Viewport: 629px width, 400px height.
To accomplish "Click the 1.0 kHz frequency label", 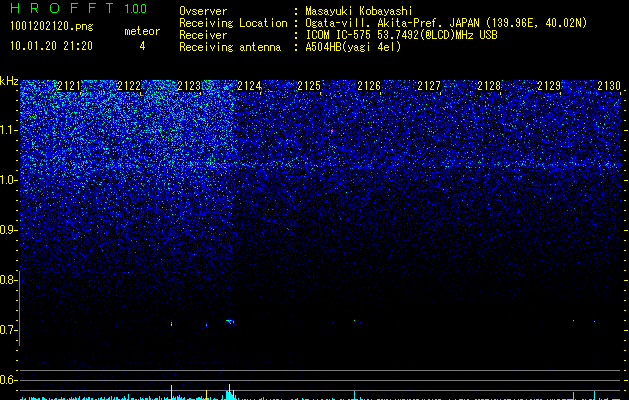I will click(x=9, y=180).
